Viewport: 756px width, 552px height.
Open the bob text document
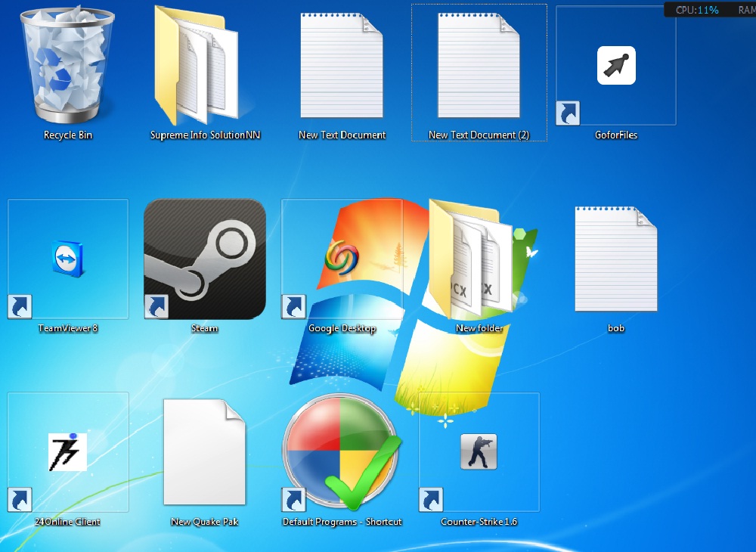pos(615,257)
